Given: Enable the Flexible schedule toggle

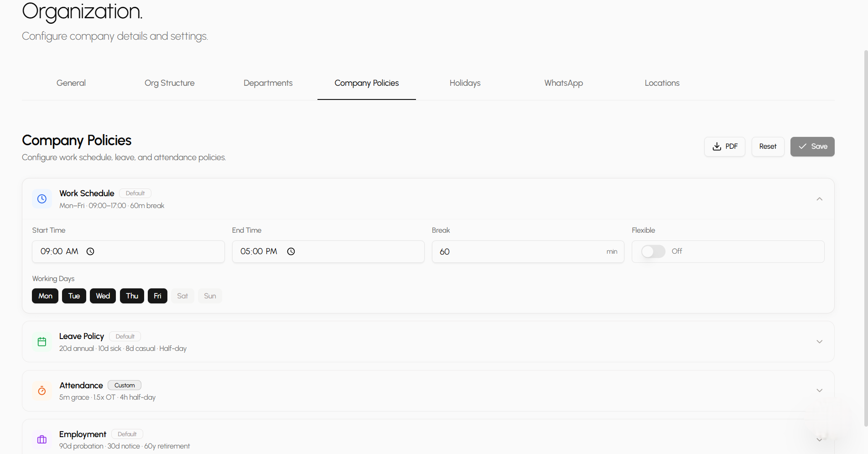Looking at the screenshot, I should tap(653, 251).
